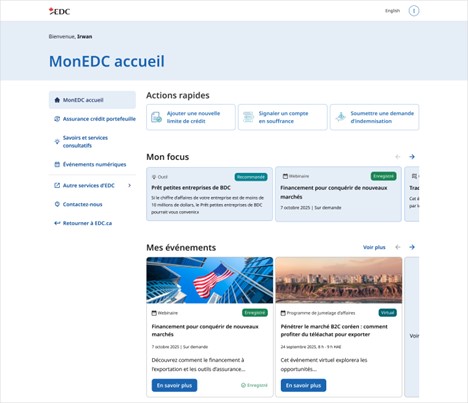Click the Enregistré checkmark status in webinar card
468x403 pixels.
254,385
